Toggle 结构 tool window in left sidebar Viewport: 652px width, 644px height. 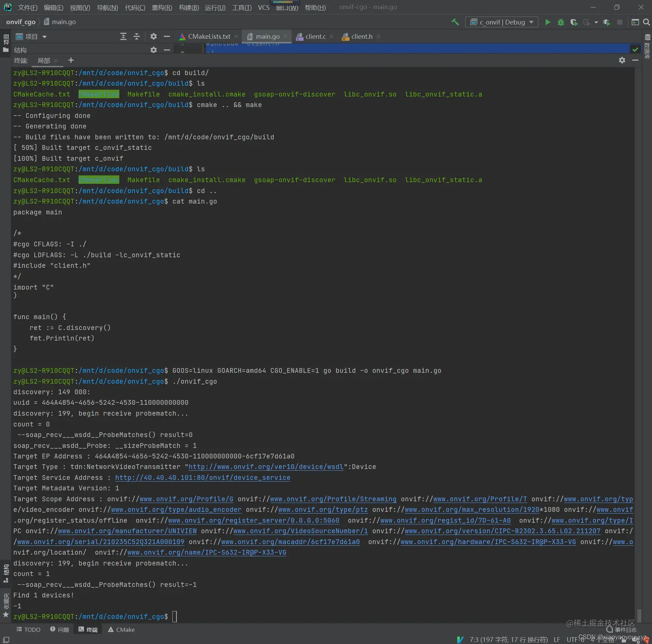(x=6, y=573)
